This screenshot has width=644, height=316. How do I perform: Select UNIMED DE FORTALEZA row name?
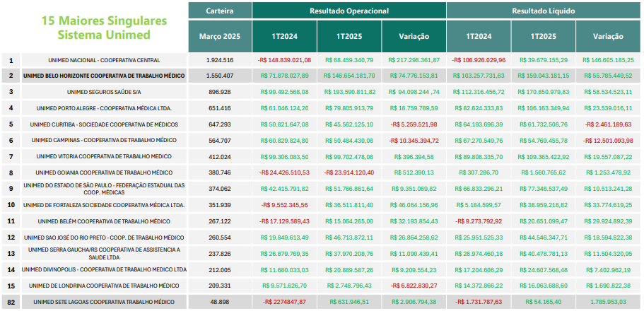104,205
